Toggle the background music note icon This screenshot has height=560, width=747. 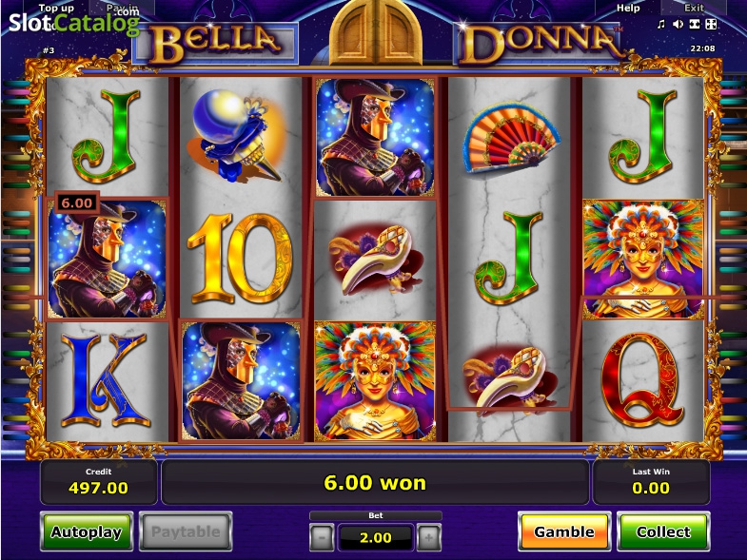(660, 25)
